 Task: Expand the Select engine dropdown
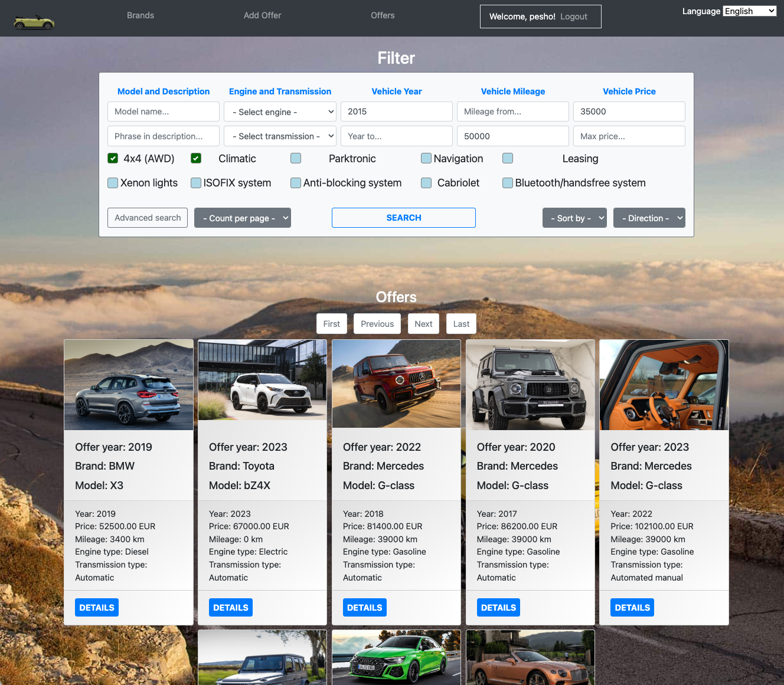(280, 112)
